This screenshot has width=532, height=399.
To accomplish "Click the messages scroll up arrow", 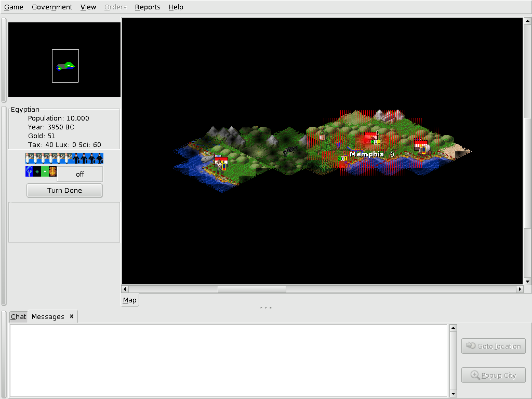I will coord(453,328).
